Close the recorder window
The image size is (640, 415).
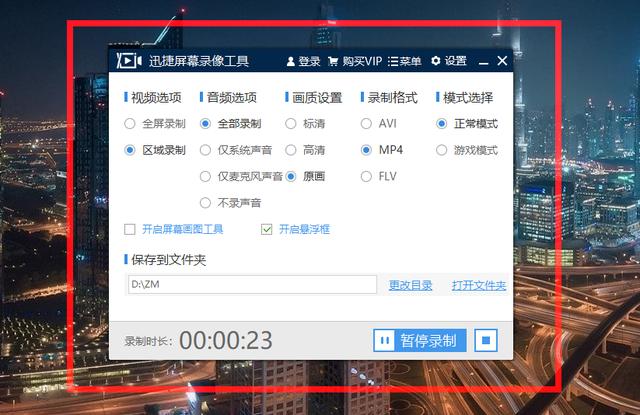point(502,61)
